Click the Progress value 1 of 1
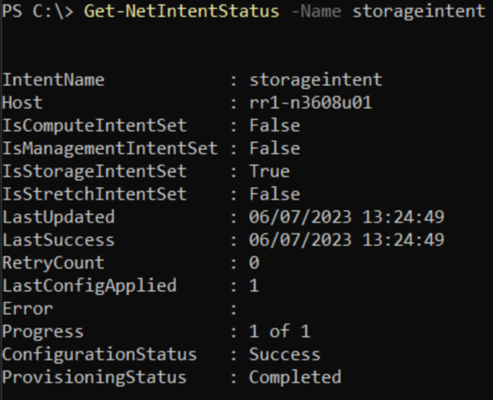The height and width of the screenshot is (400, 493). pos(280,331)
